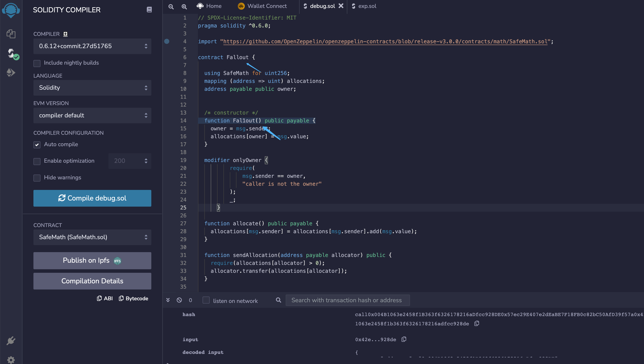
Task: Open the Settings gear icon
Action: (x=11, y=360)
